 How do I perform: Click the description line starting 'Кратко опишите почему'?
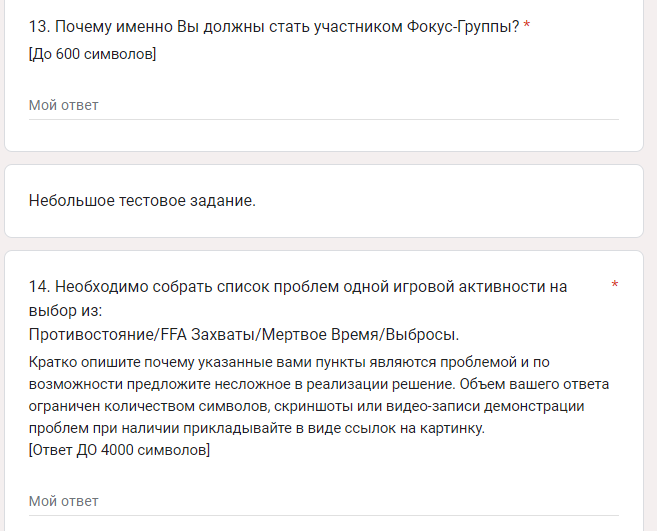(x=289, y=362)
